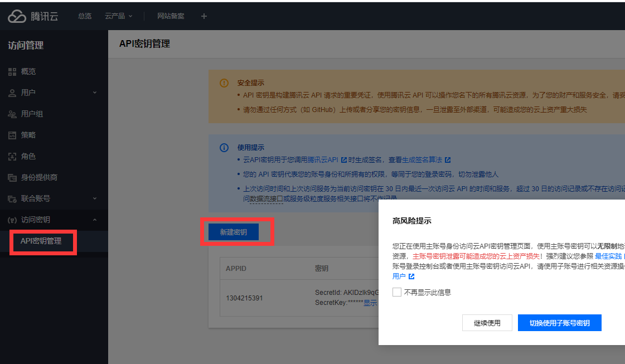Click the 腾讯云 brand text
Screen dimensions: 625x364
tap(45, 16)
